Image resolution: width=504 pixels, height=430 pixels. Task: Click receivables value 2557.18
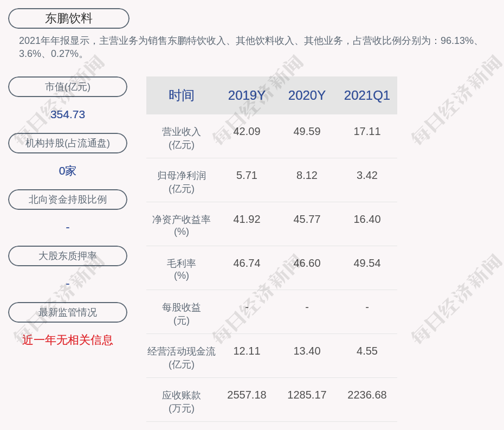(247, 395)
